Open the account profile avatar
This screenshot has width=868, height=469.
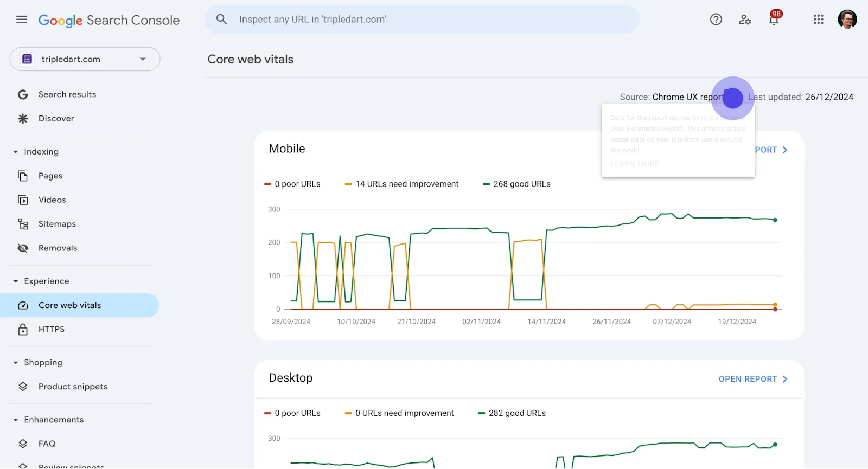tap(847, 20)
